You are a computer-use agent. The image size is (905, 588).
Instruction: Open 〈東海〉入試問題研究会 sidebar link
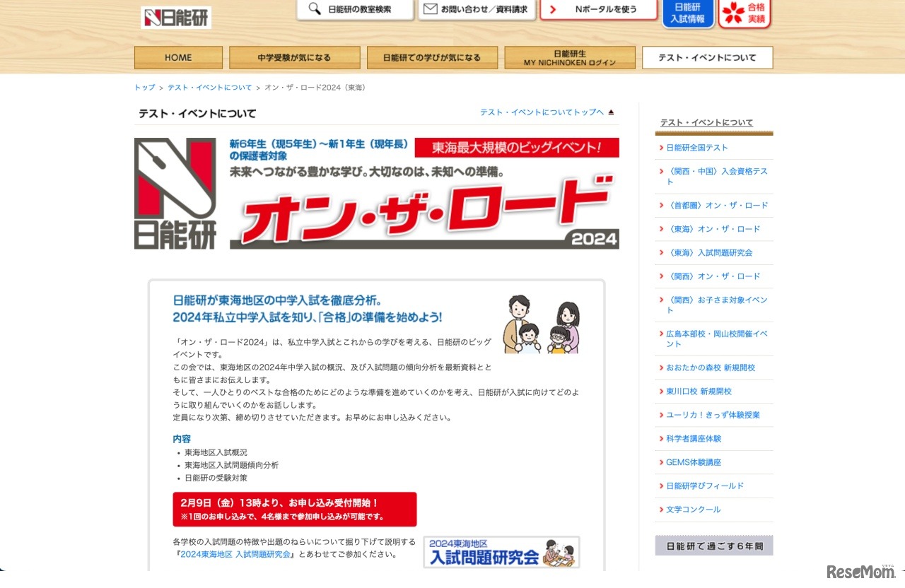[709, 253]
